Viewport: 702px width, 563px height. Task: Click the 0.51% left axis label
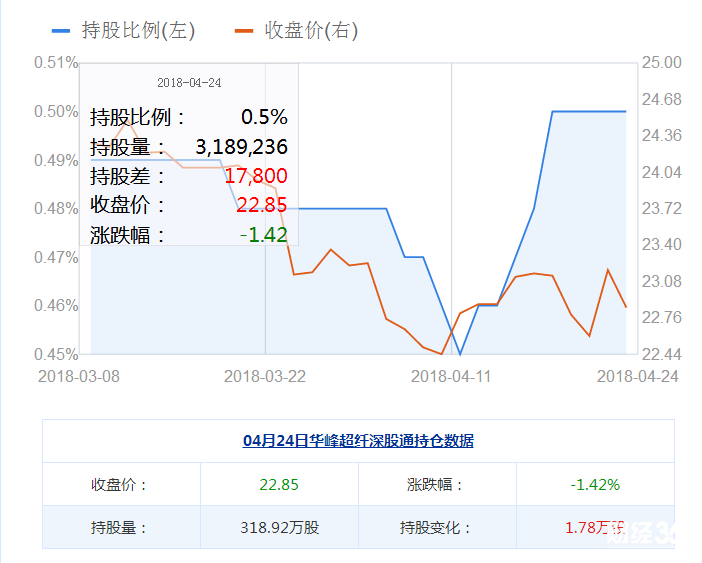56,63
